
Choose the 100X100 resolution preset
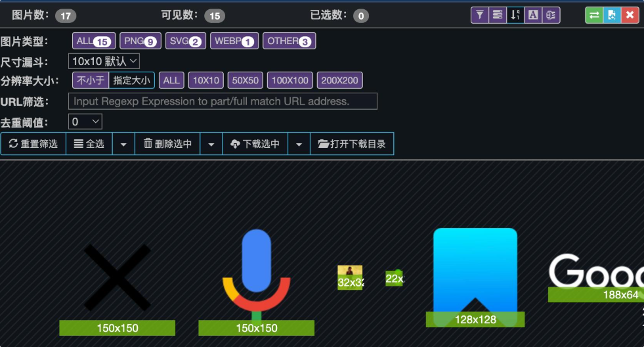[x=290, y=80]
